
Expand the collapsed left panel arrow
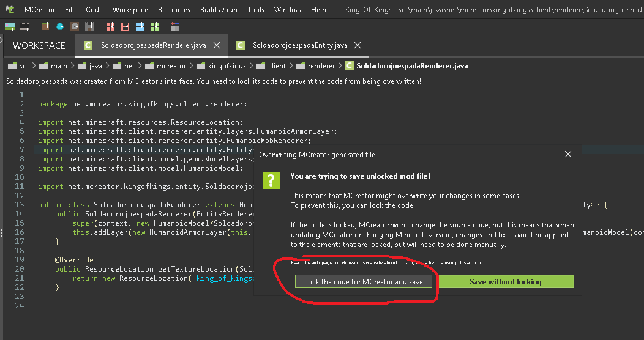(1, 40)
